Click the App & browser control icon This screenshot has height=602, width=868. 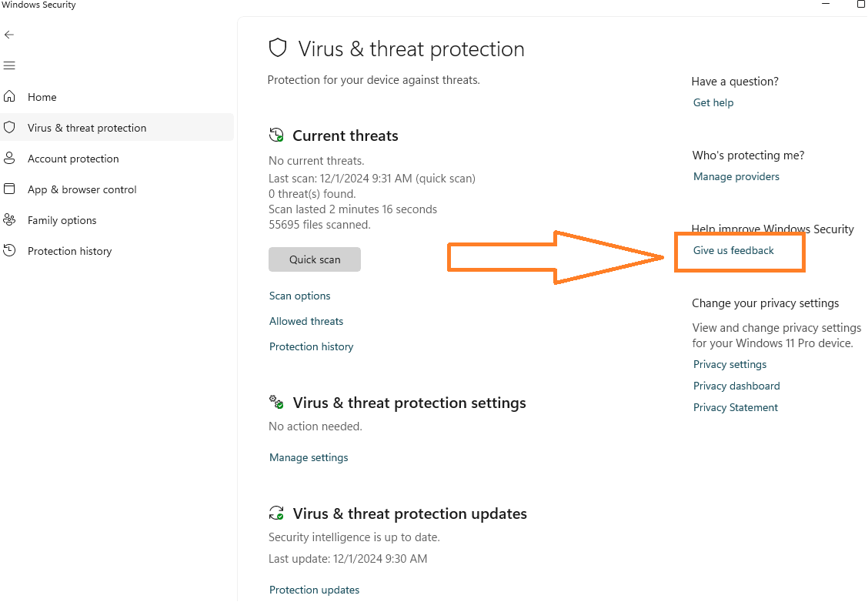(9, 189)
